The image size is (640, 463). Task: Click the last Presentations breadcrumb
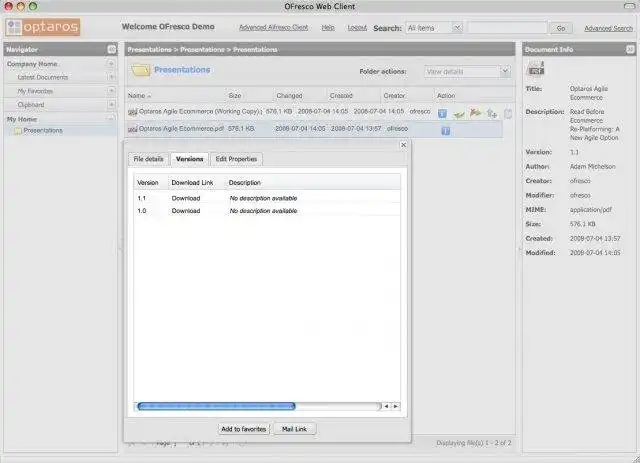point(255,49)
